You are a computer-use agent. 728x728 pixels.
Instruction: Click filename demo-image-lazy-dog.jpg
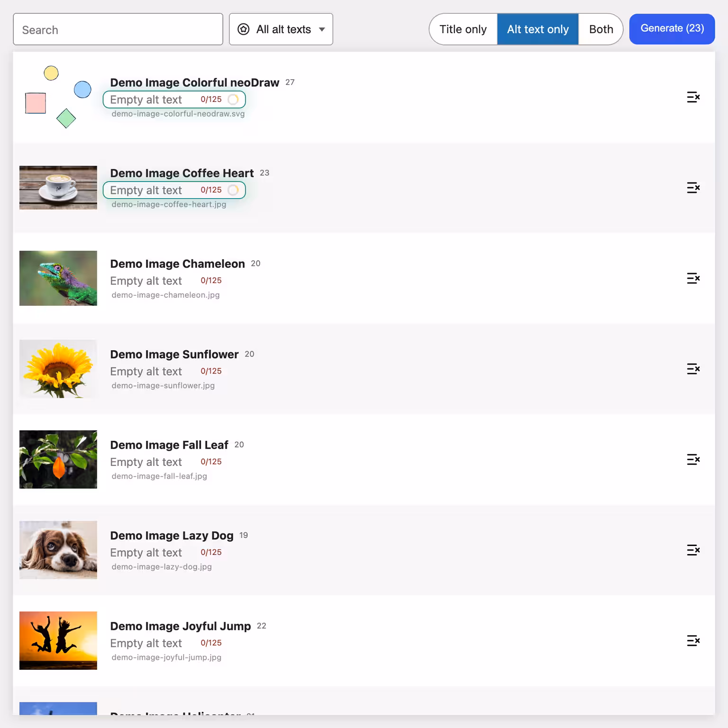(x=162, y=566)
